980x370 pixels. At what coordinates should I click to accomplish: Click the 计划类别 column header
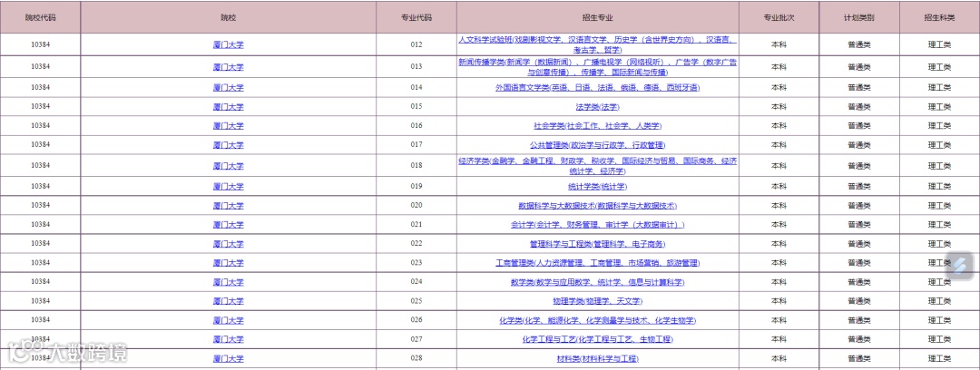pyautogui.click(x=858, y=17)
